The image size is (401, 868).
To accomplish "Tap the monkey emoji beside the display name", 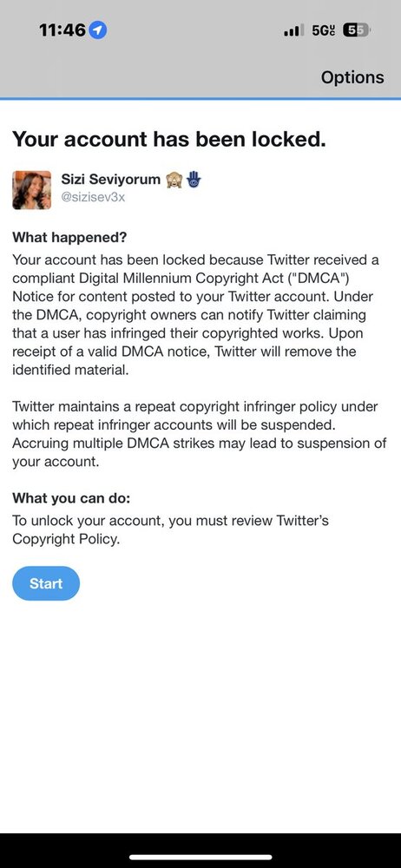I will [x=174, y=180].
